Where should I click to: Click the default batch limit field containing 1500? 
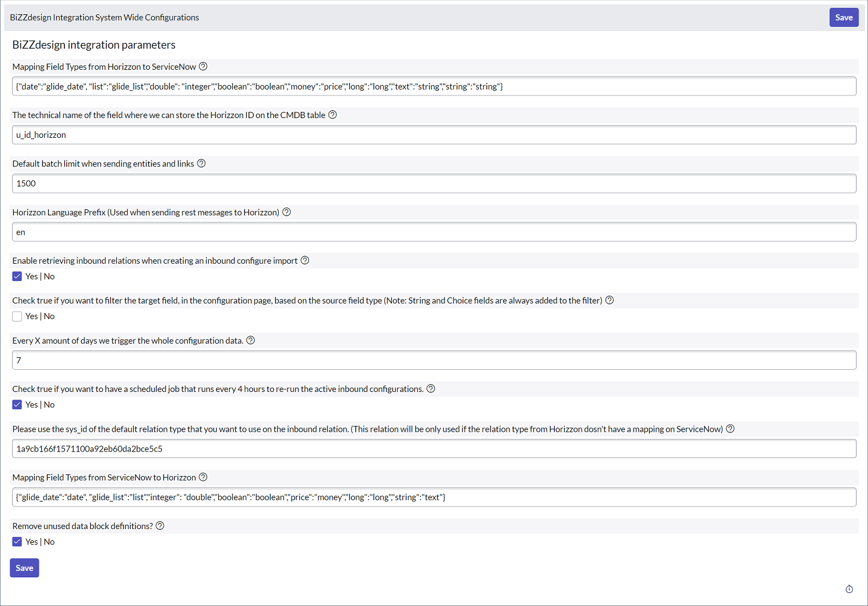coord(434,184)
